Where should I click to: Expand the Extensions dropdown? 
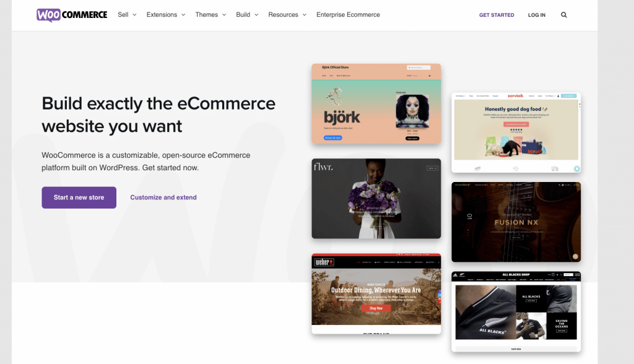[x=162, y=14]
